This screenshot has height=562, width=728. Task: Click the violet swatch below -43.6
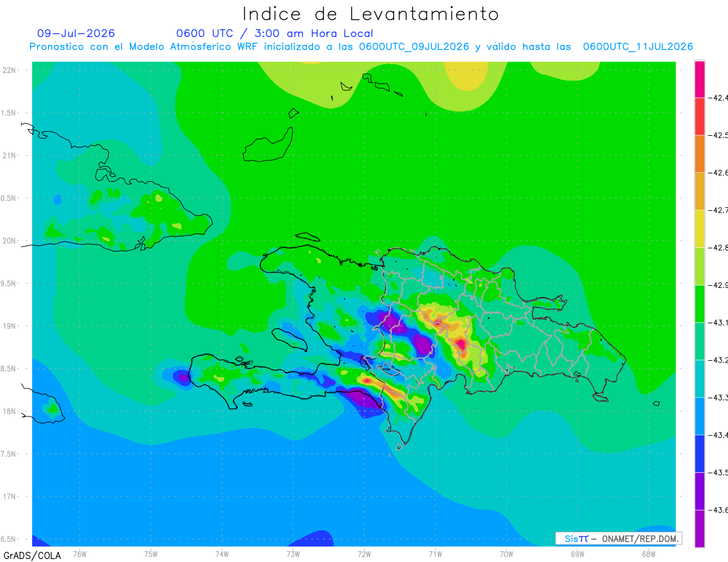[699, 529]
